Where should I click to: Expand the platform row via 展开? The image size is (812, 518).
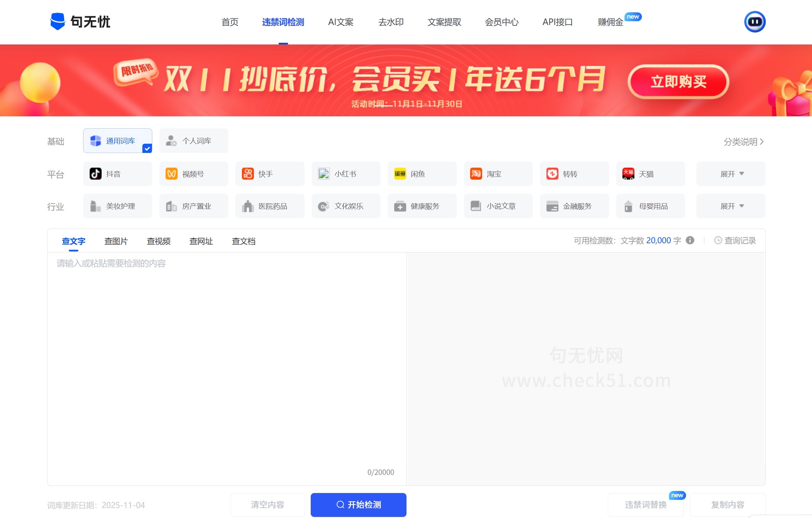(x=731, y=174)
